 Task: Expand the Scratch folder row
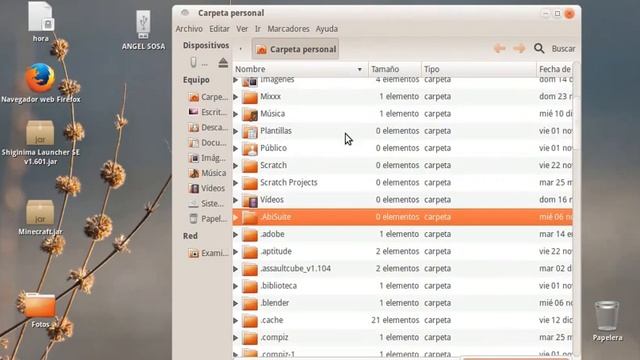pos(236,166)
